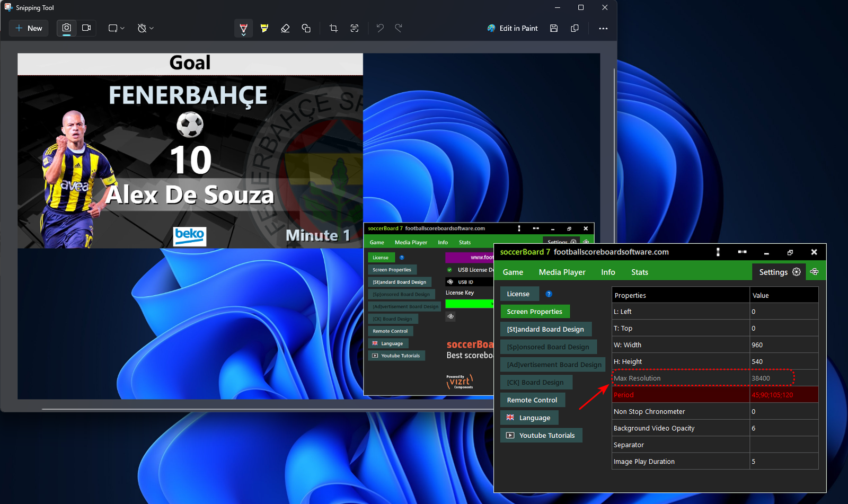
Task: Maximize the Snipping Tool window
Action: [x=581, y=7]
